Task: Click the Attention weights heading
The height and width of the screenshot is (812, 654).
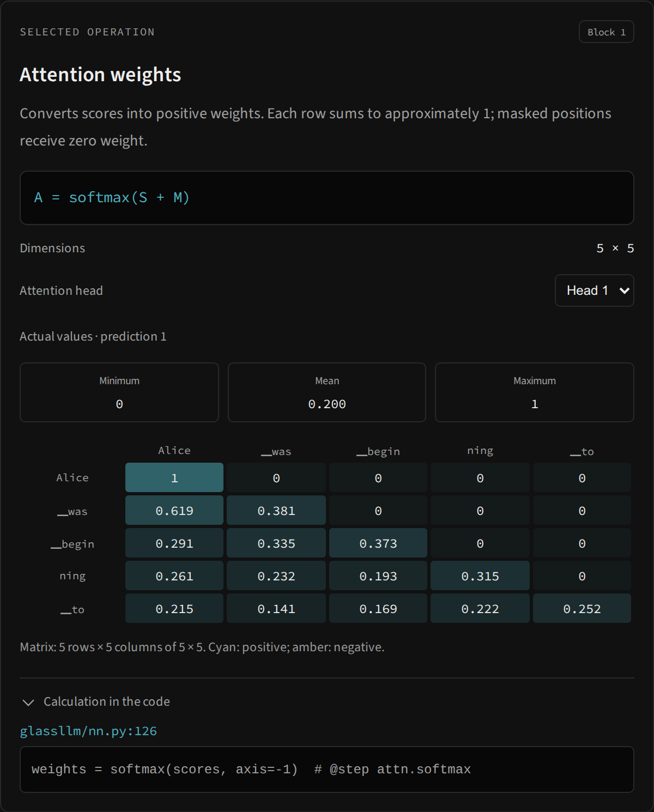Action: (100, 75)
